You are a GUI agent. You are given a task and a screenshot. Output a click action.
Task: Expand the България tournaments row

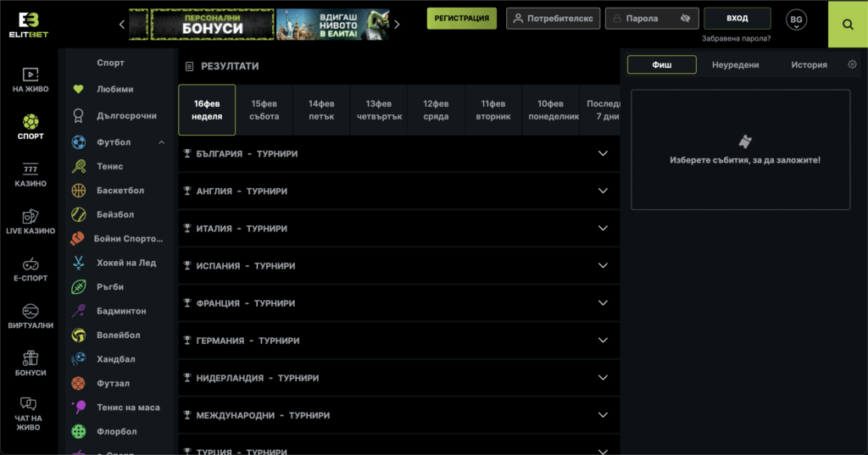click(603, 154)
